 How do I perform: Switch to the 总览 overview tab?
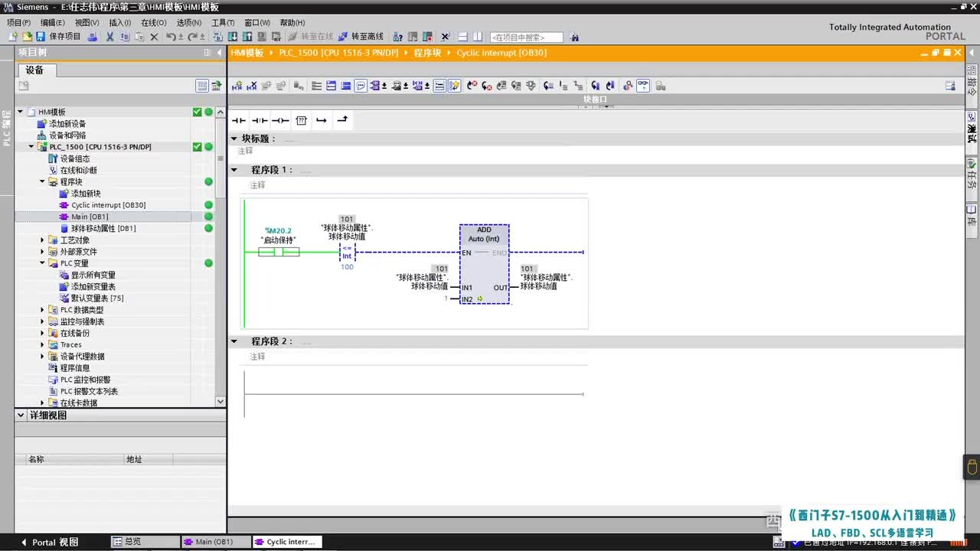145,542
